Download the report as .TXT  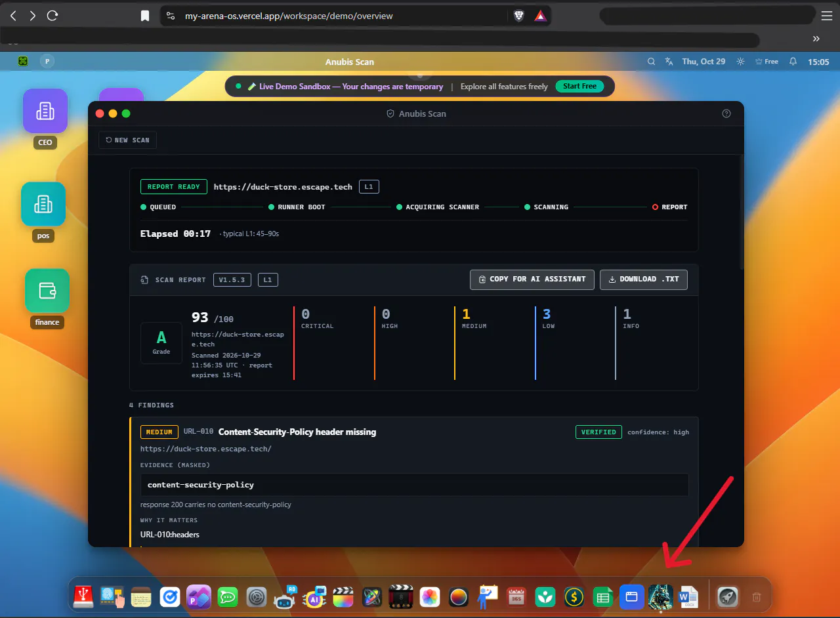(644, 279)
